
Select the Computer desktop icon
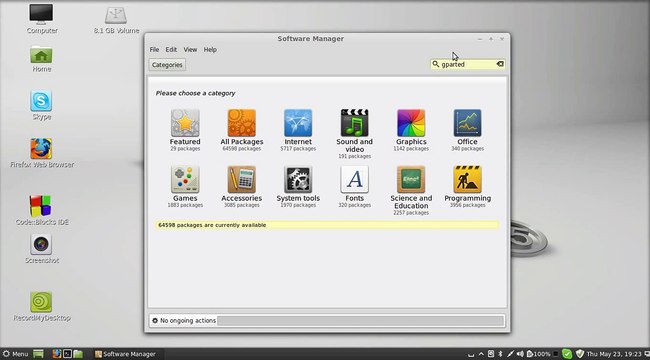(x=41, y=18)
